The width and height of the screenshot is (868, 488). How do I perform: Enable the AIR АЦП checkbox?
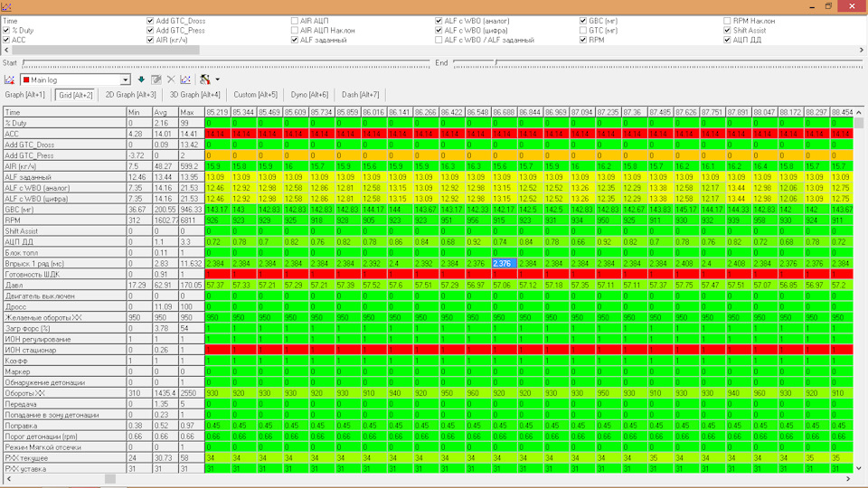point(295,21)
